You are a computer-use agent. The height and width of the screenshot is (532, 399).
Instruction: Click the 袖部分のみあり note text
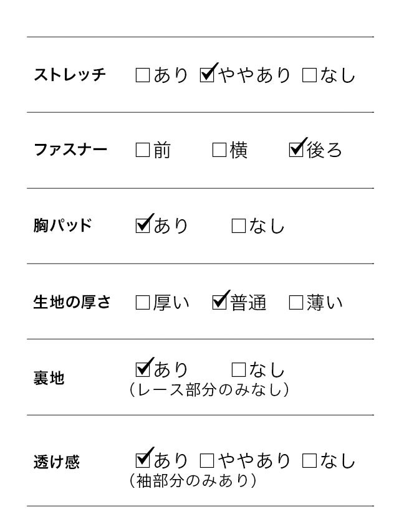point(193,482)
